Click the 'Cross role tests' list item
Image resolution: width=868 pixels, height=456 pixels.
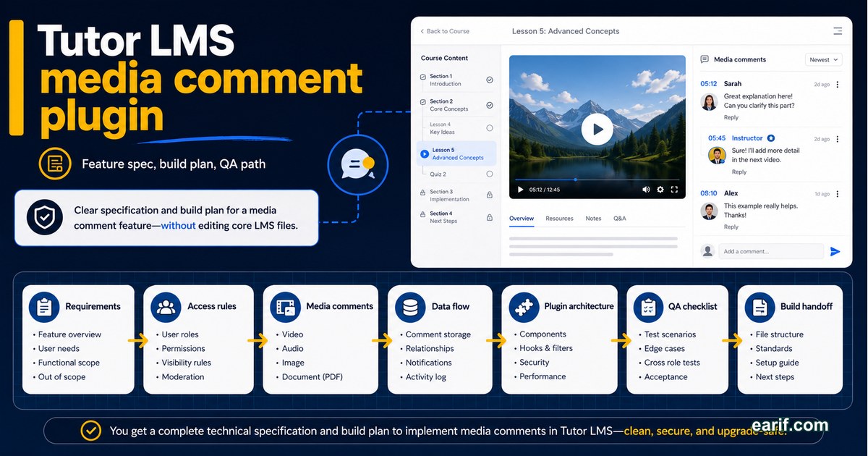672,363
